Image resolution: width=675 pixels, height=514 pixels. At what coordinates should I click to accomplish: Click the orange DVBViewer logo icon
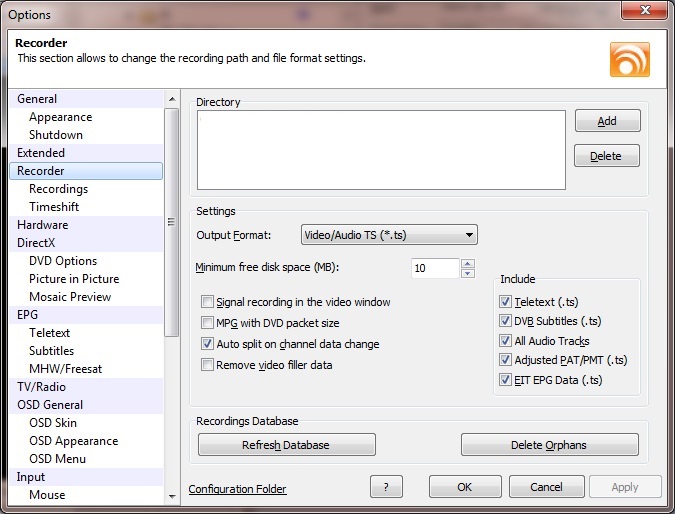630,59
